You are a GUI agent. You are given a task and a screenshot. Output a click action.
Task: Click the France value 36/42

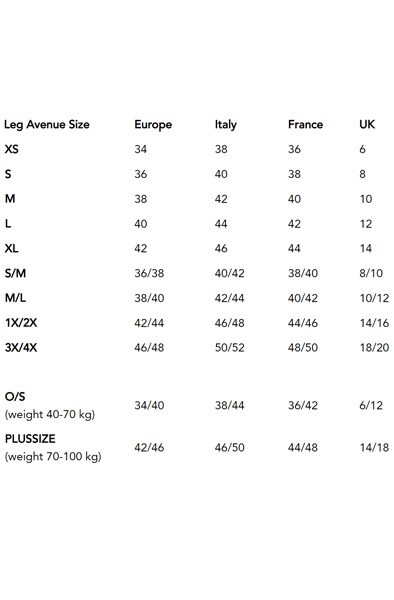click(303, 405)
